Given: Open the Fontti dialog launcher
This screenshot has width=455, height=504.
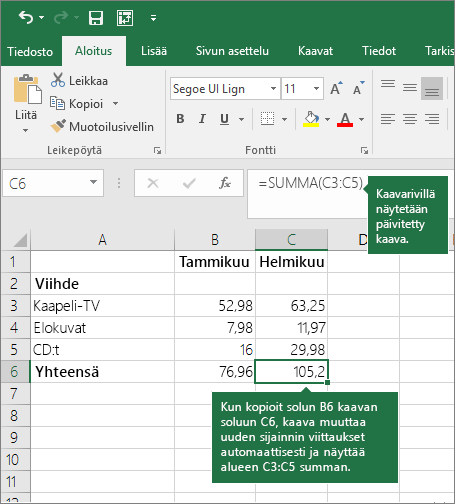Looking at the screenshot, I should point(364,151).
